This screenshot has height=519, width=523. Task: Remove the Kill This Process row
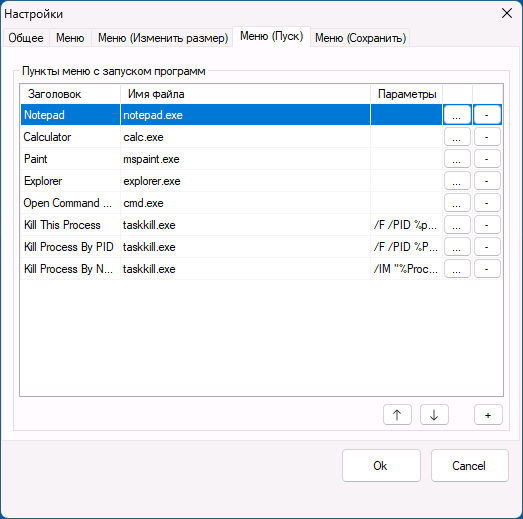[x=487, y=225]
